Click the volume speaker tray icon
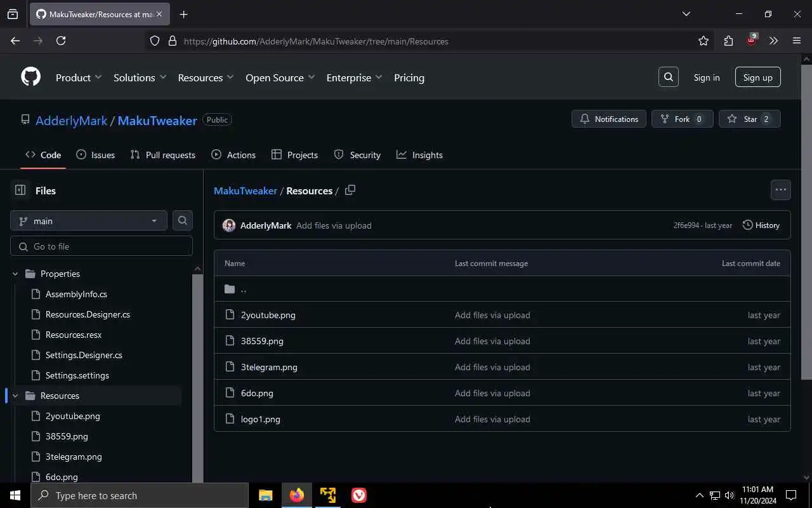Image resolution: width=812 pixels, height=508 pixels. [x=730, y=495]
